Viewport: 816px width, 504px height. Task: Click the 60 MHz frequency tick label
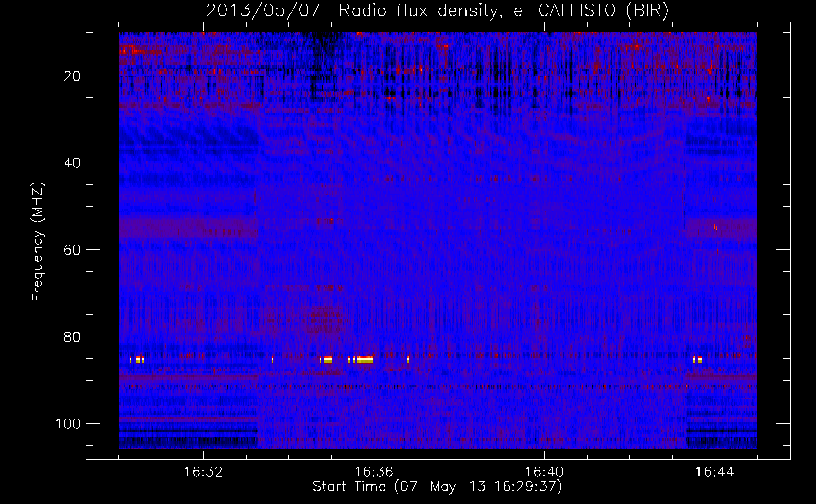coord(72,250)
